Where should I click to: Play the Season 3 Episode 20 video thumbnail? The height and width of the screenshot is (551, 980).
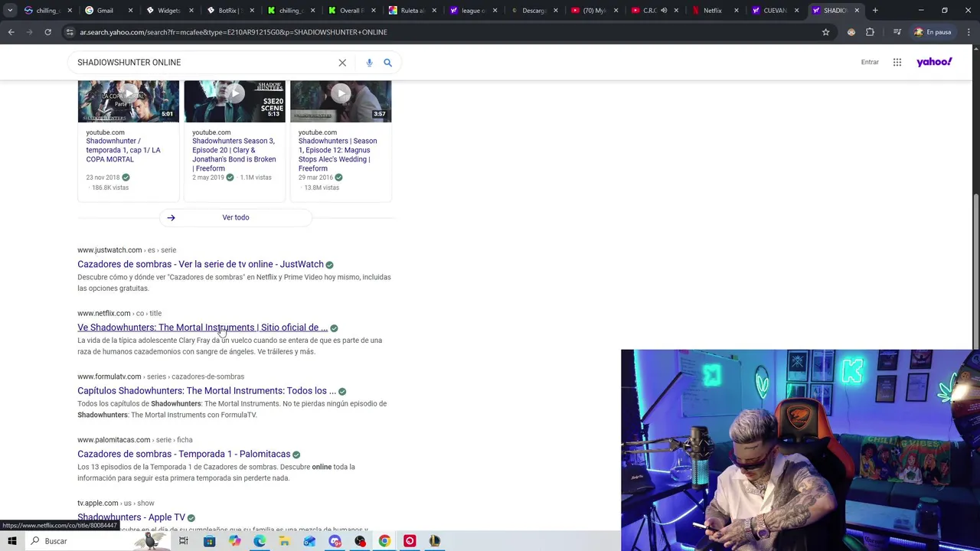tap(234, 101)
